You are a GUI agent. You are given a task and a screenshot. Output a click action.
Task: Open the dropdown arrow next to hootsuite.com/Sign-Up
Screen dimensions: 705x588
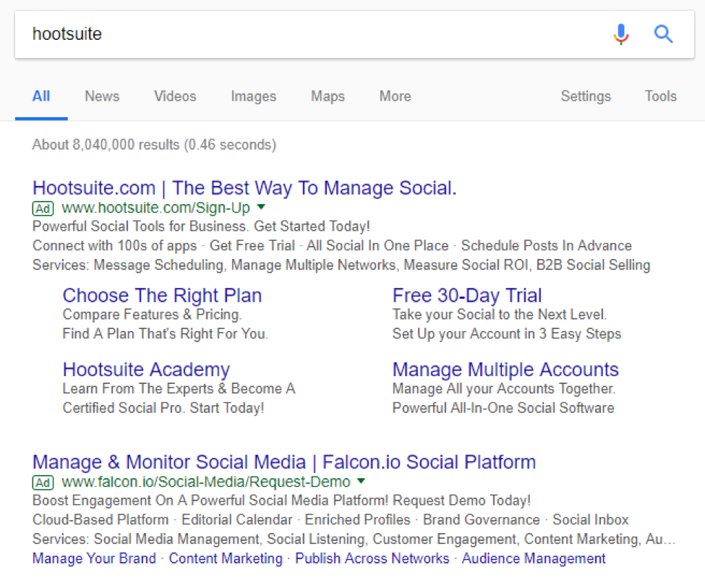pos(260,208)
